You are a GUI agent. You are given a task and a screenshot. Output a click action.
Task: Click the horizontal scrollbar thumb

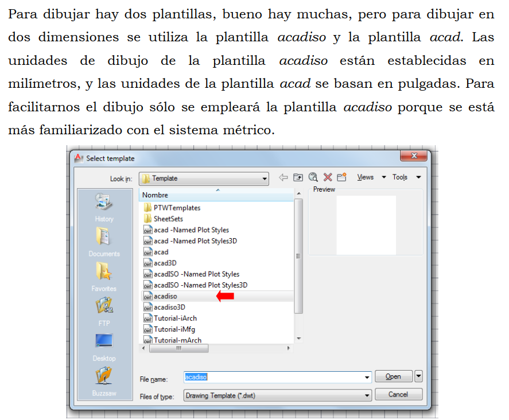179,348
